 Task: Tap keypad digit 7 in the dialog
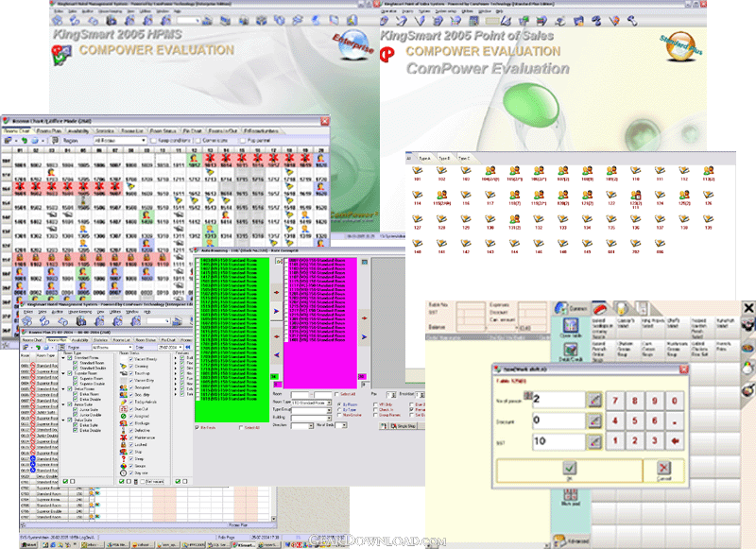click(x=615, y=400)
